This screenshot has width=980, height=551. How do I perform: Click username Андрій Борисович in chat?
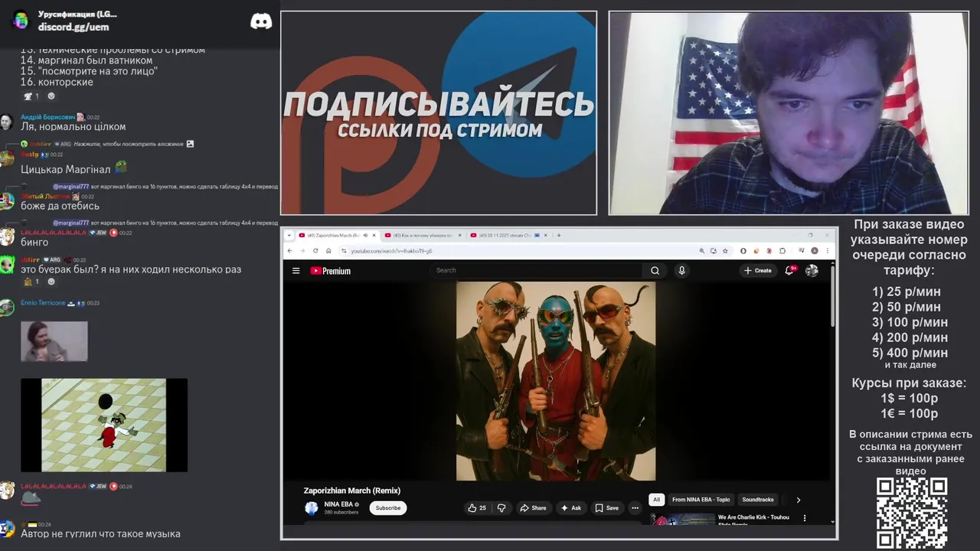47,117
